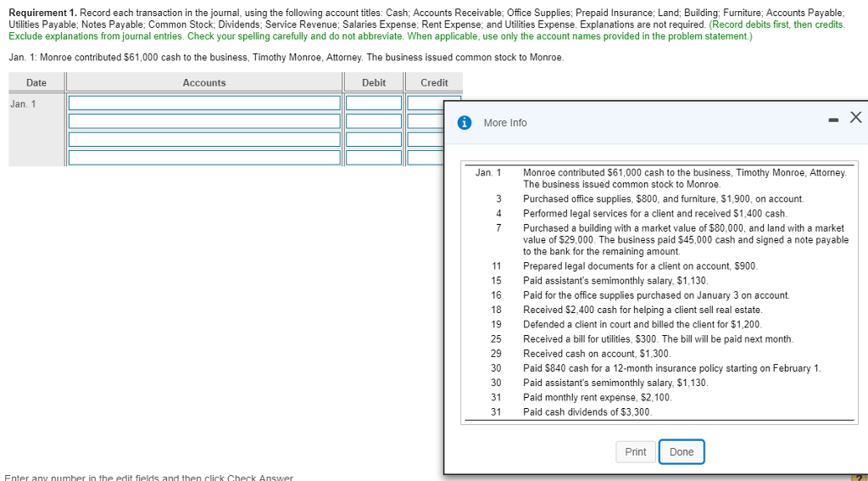Click the 'More Info' dialog title
Viewport: 868px width, 481px height.
[x=505, y=123]
